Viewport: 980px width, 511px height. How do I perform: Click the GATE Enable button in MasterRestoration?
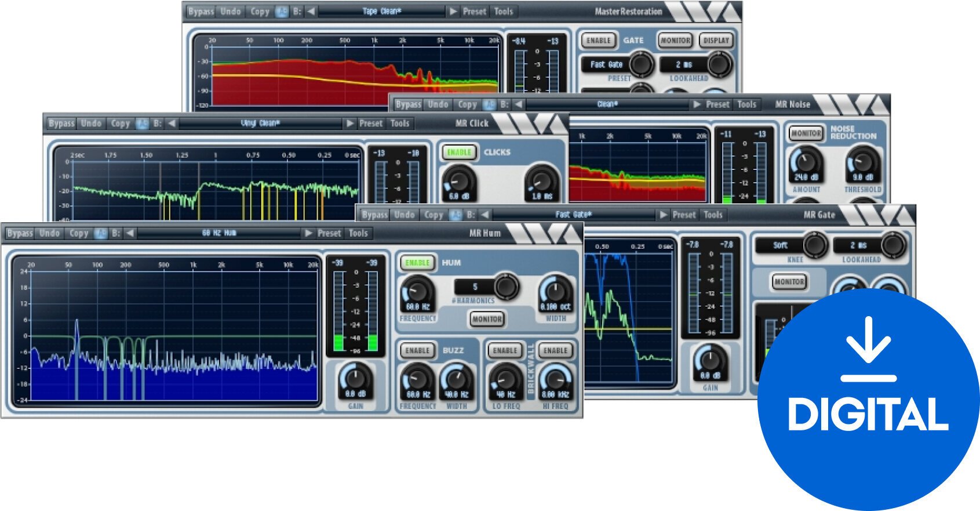click(x=598, y=41)
